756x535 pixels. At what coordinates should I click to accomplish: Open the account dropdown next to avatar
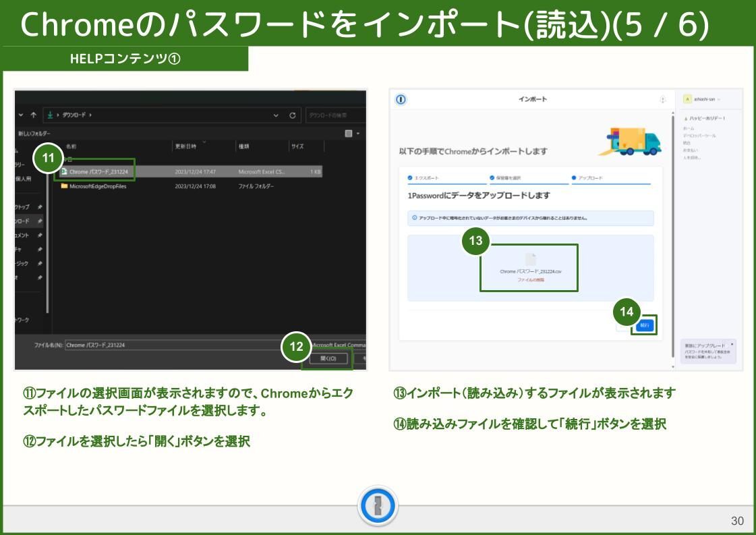pos(719,99)
